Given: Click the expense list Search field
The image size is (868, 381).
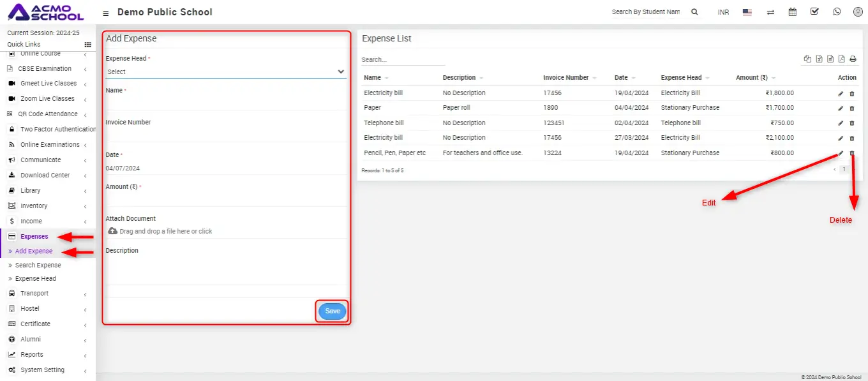Looking at the screenshot, I should (x=403, y=60).
